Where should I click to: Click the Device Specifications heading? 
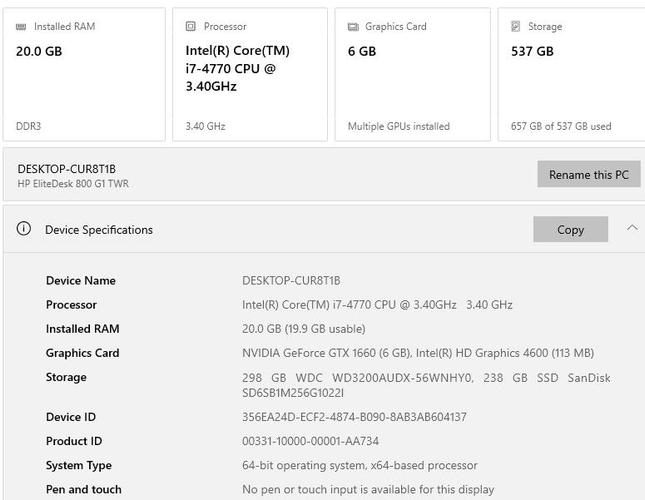[x=99, y=230]
